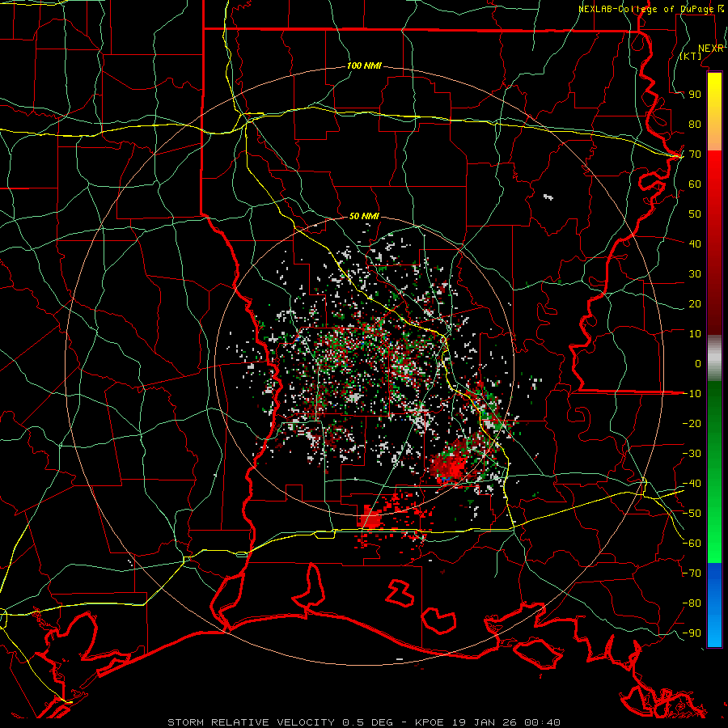Click the "NEXR" label above the color bar
Screen dimensions: 728x728
pyautogui.click(x=711, y=48)
